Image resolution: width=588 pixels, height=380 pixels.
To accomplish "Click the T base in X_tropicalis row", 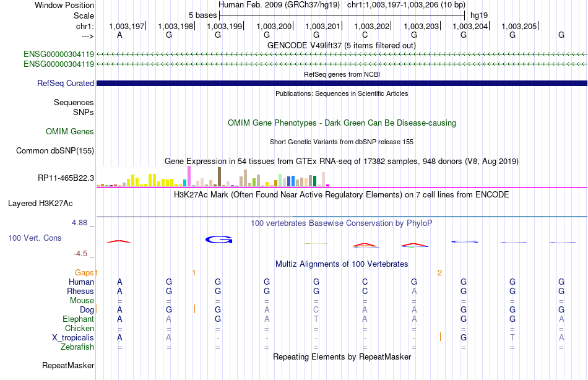I will pos(512,338).
